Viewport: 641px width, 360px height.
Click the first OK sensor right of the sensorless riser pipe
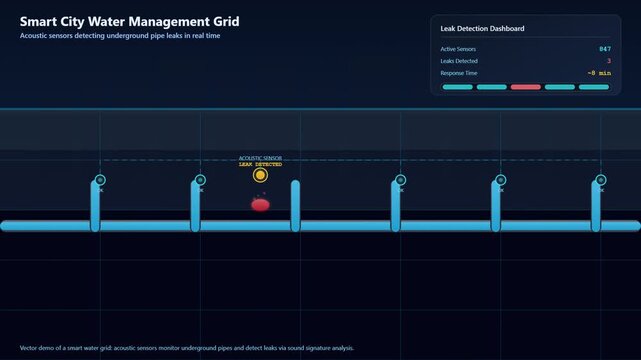coord(401,180)
